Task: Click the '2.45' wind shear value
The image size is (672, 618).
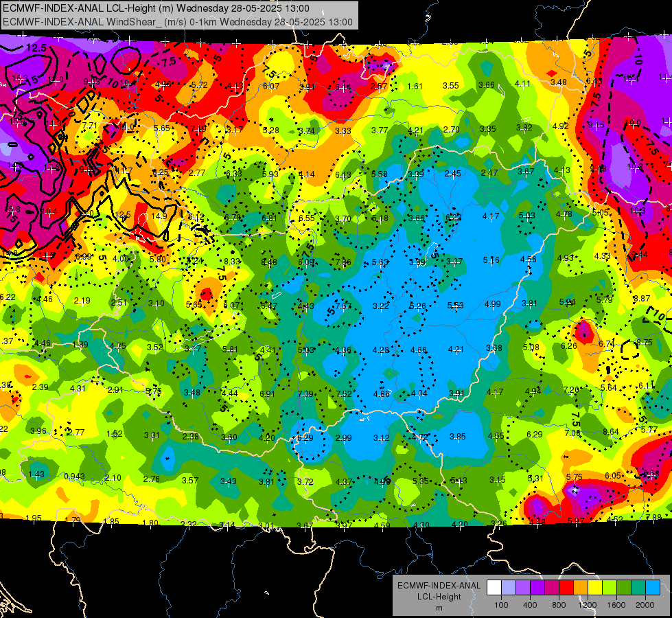Action: click(x=452, y=173)
